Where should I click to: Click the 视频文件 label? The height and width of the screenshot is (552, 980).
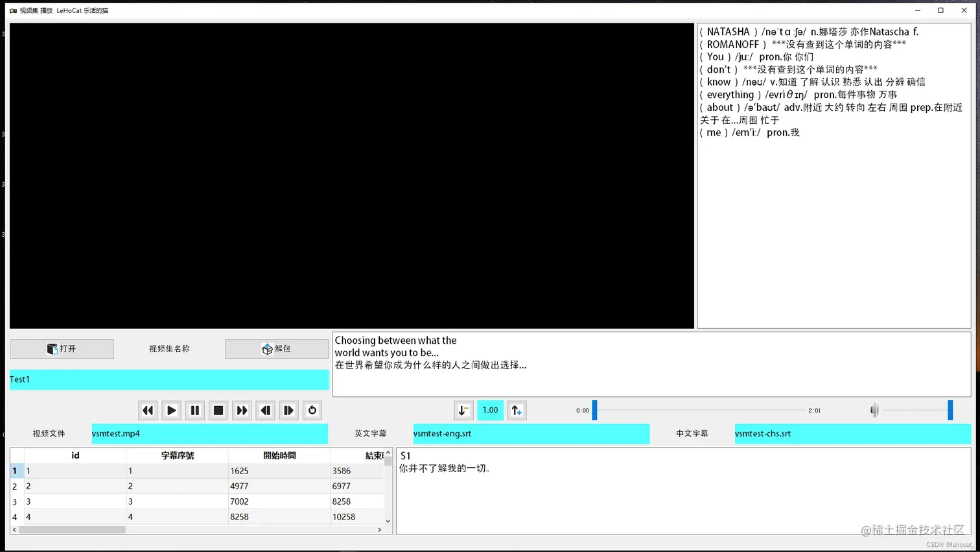pyautogui.click(x=49, y=433)
